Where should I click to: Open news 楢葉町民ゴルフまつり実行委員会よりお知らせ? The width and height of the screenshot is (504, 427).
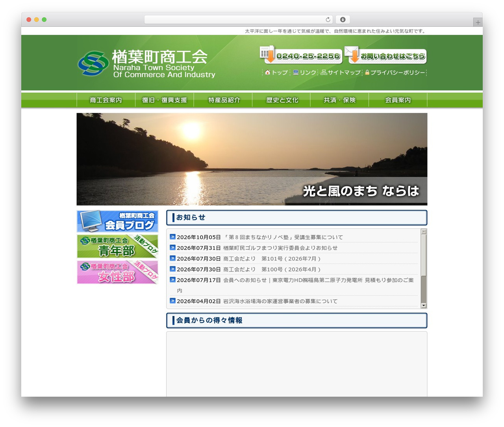(280, 248)
